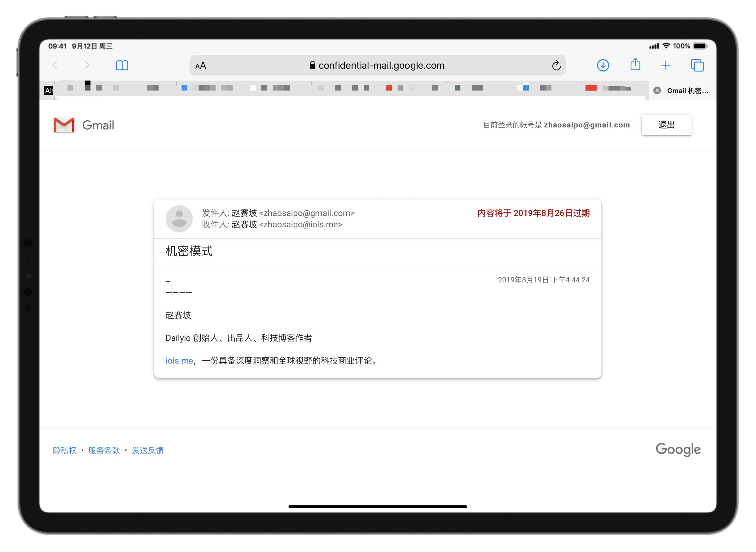The height and width of the screenshot is (552, 756).
Task: Click recipient address zhaosaipo@iois.me
Action: 300,224
